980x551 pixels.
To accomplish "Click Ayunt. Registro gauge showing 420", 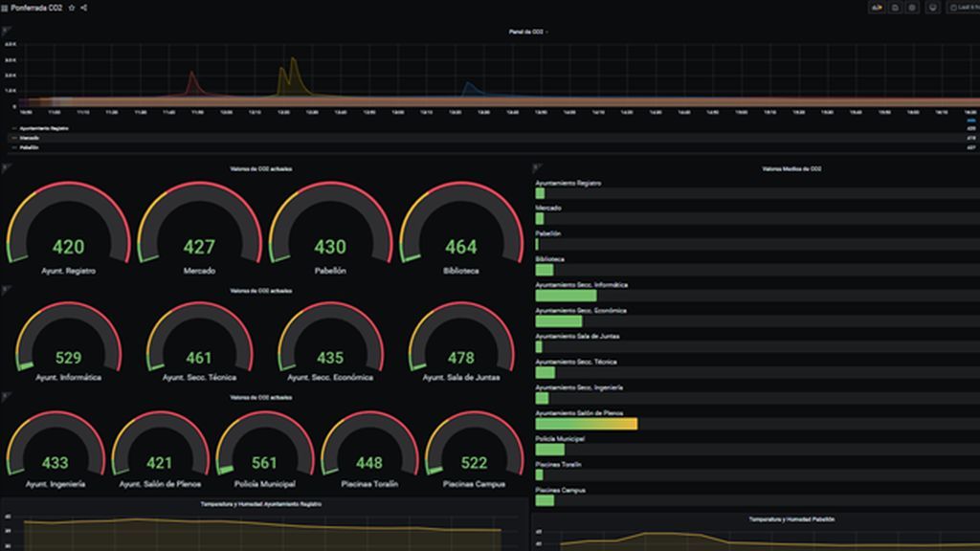I will [68, 228].
